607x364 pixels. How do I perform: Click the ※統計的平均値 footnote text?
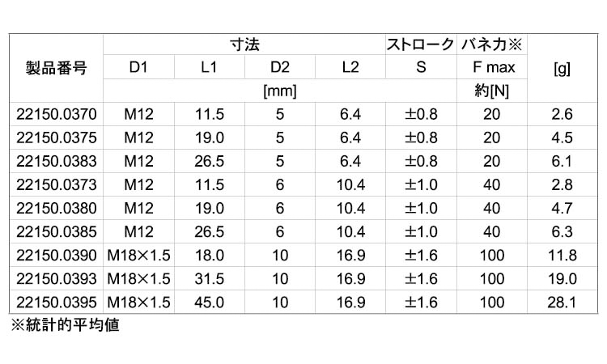(65, 325)
